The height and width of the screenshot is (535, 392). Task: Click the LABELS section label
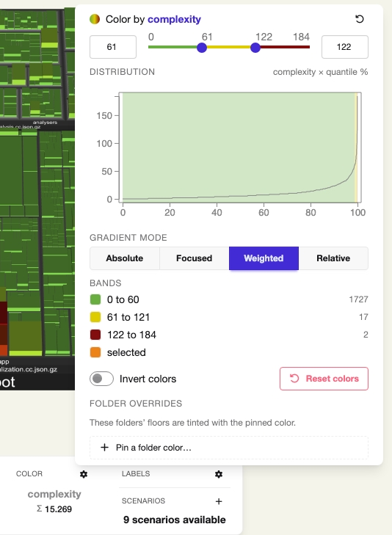click(x=136, y=474)
